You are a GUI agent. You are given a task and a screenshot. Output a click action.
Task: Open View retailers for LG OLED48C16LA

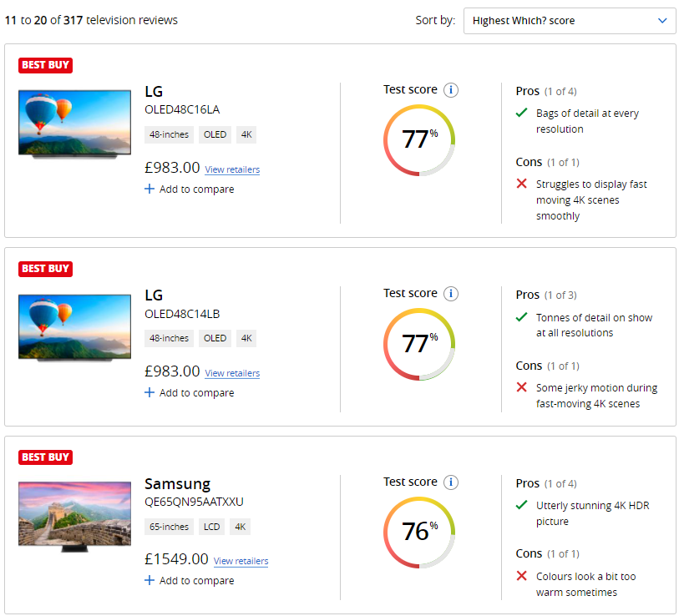coord(232,169)
